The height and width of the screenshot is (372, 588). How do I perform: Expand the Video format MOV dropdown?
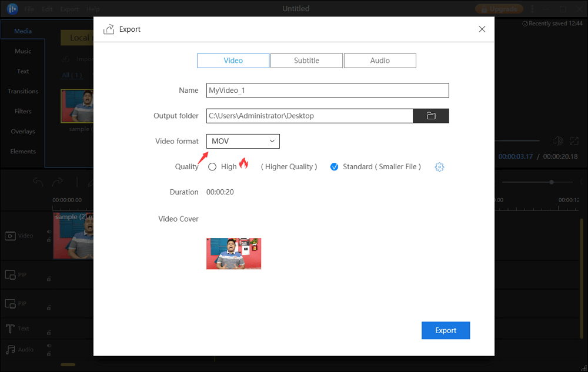coord(243,141)
